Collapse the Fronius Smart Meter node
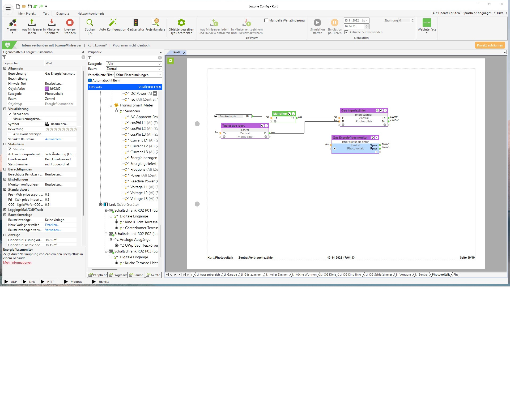The height and width of the screenshot is (420, 510). click(111, 105)
